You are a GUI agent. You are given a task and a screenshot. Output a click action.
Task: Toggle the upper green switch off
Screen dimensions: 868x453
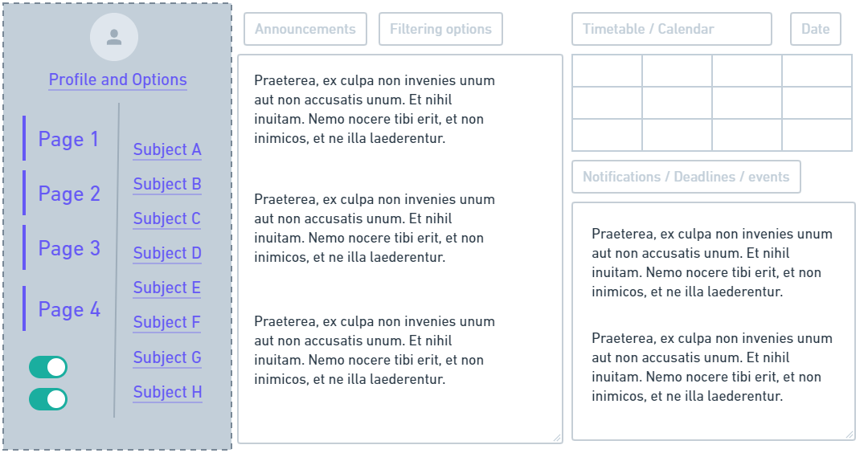click(x=48, y=367)
